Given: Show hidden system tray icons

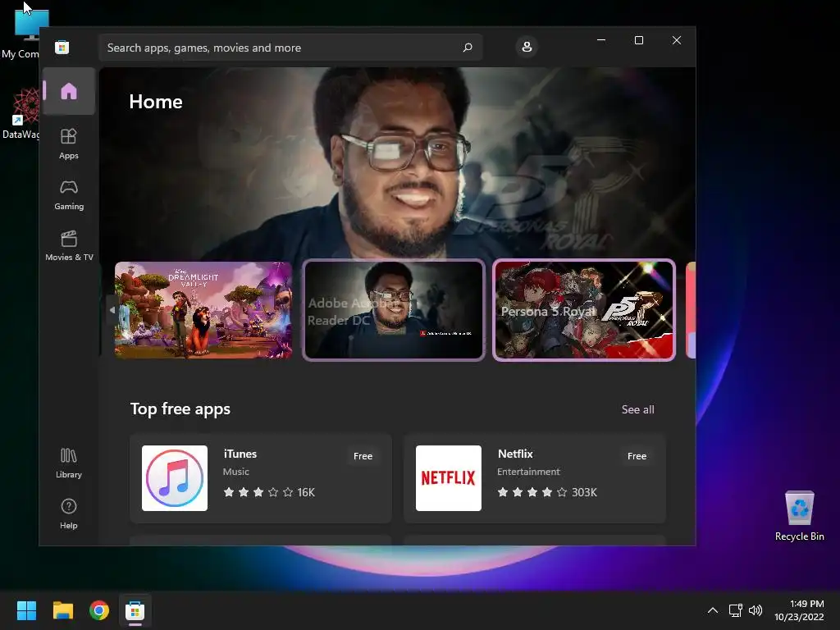Looking at the screenshot, I should click(713, 610).
